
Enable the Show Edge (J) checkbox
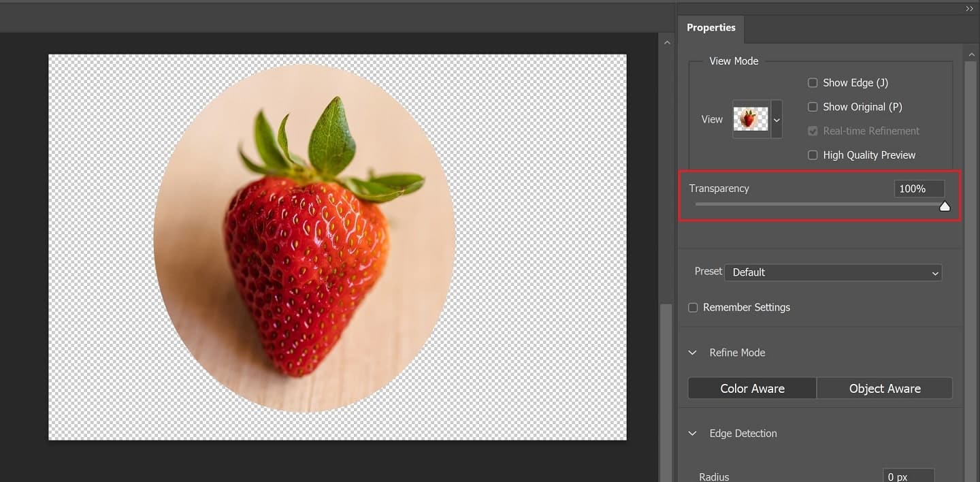pyautogui.click(x=813, y=82)
